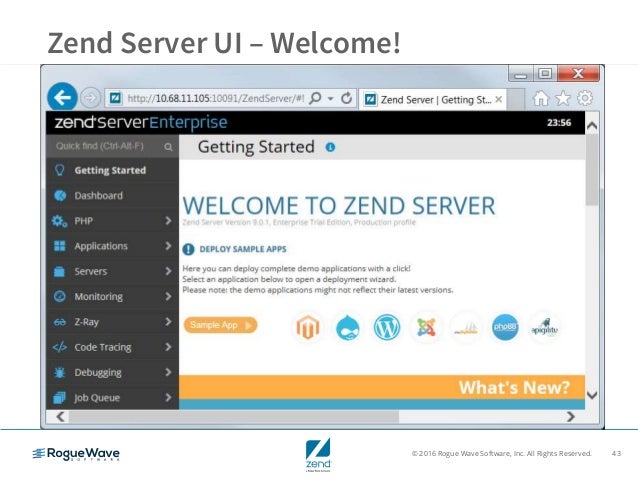Open browser tools gear icon
Screen dimensions: 638x479
coord(585,98)
